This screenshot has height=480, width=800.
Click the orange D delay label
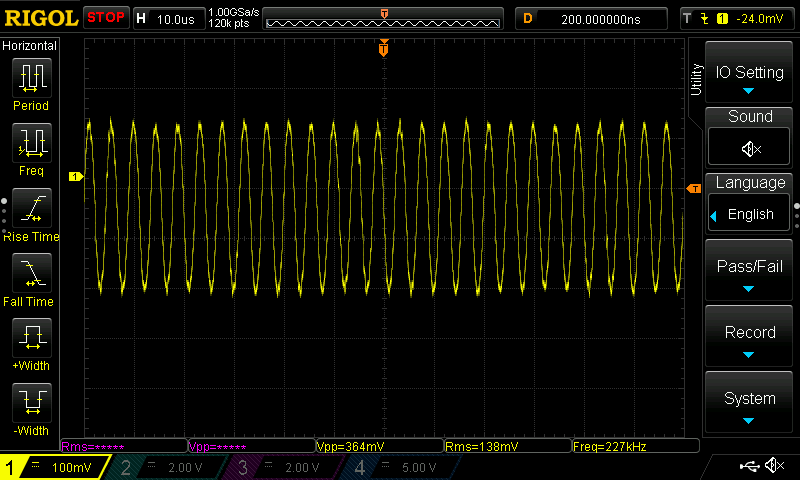click(x=528, y=19)
